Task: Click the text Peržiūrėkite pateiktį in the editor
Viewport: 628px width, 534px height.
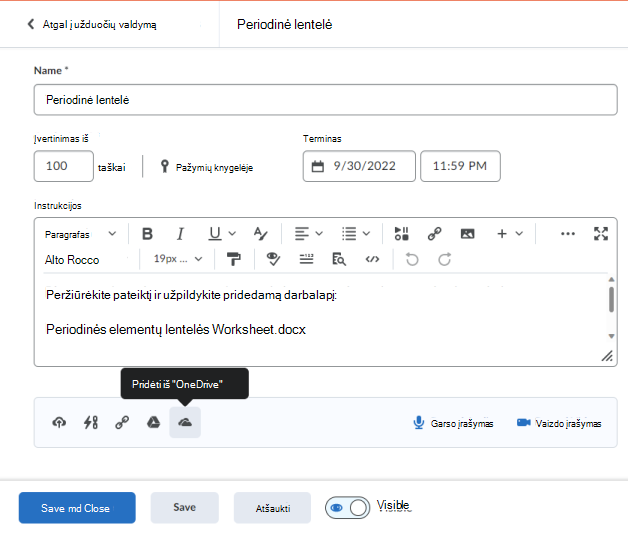Action: click(x=99, y=295)
